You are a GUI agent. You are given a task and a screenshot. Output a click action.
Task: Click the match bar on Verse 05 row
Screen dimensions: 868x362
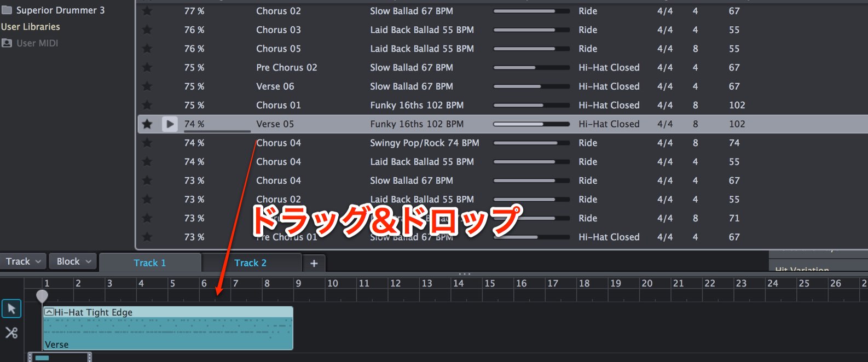[531, 124]
